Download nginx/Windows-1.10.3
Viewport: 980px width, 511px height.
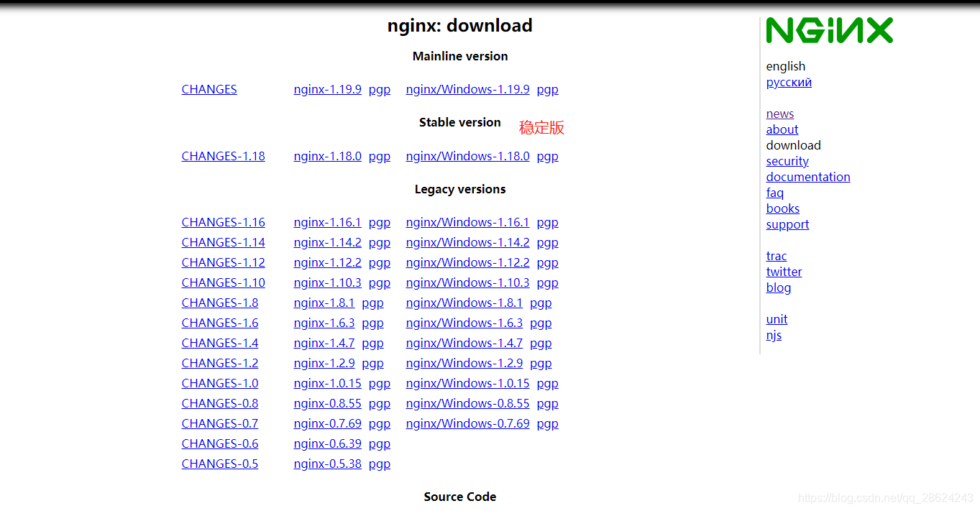(x=467, y=282)
